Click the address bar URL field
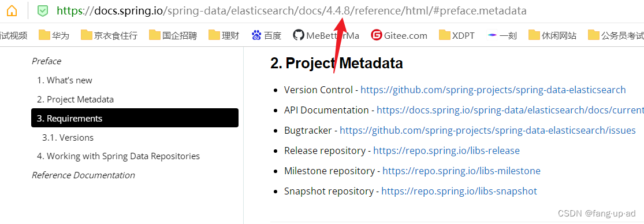Image resolution: width=644 pixels, height=224 pixels. point(292,11)
